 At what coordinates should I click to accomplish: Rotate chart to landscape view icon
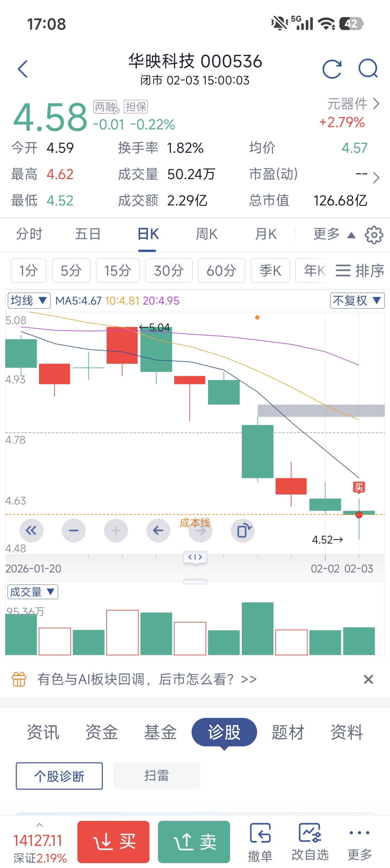[x=243, y=531]
